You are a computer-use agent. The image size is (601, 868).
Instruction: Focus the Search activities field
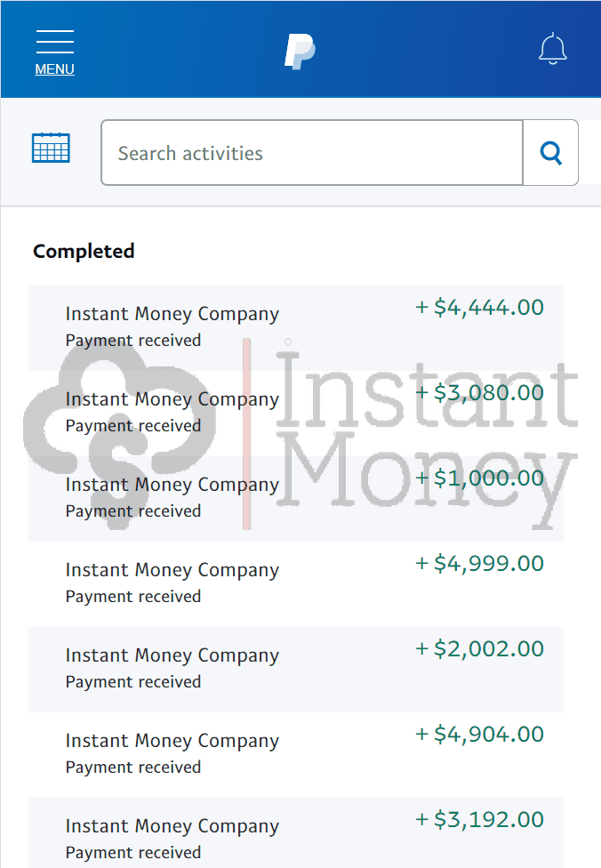point(312,152)
